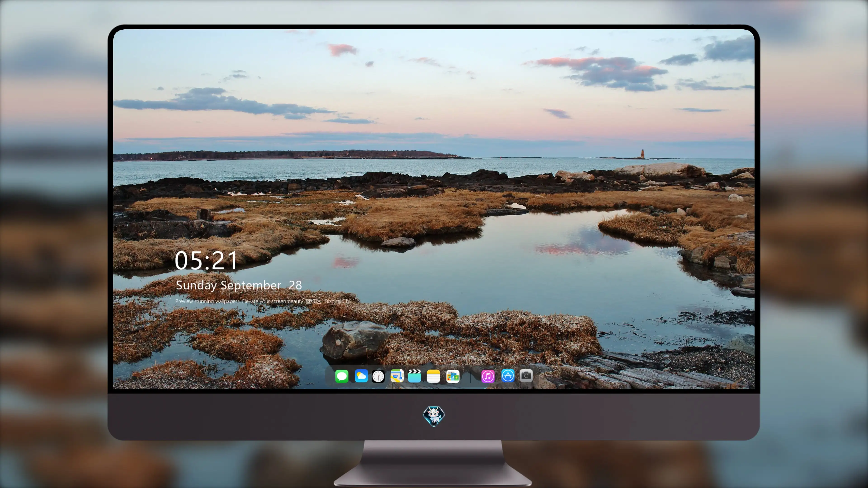This screenshot has height=488, width=868.
Task: Open the Clock app icon
Action: pyautogui.click(x=378, y=376)
